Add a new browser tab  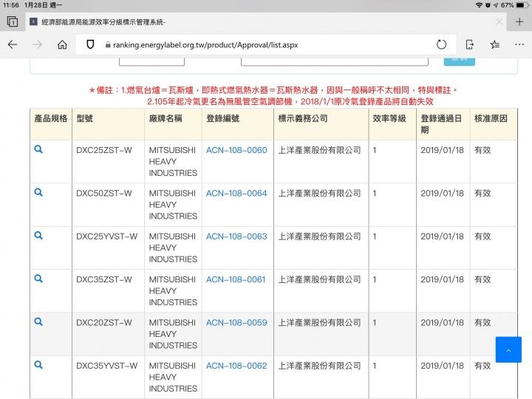[519, 21]
